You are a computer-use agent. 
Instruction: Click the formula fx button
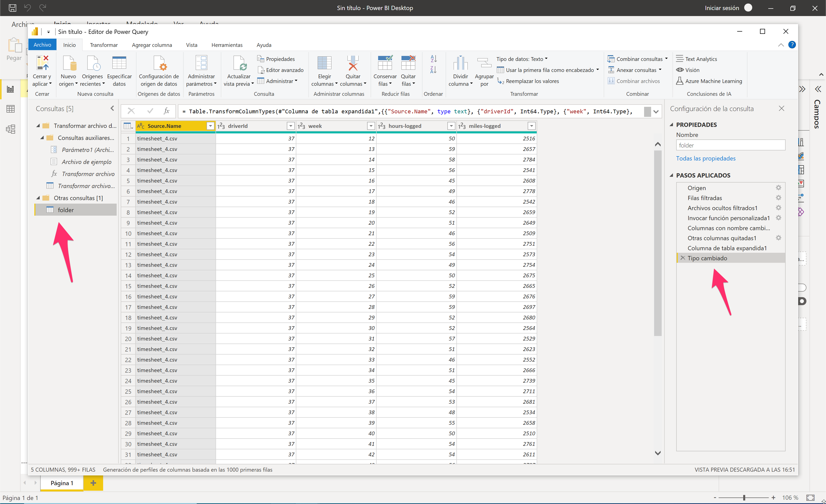click(167, 111)
